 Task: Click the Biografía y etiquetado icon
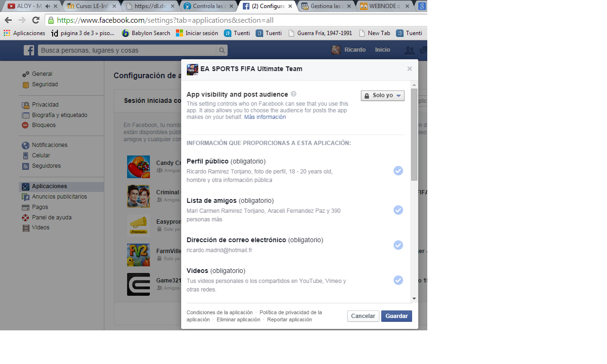pyautogui.click(x=26, y=115)
